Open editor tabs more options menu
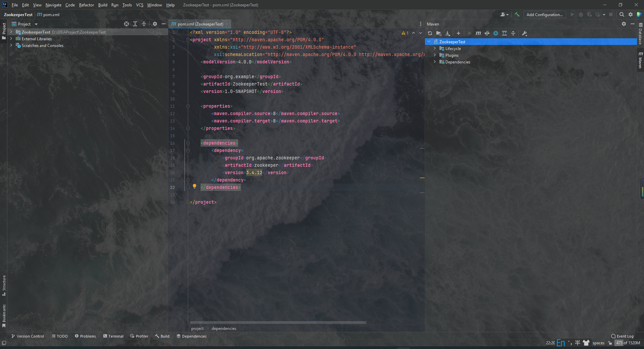 tap(420, 24)
